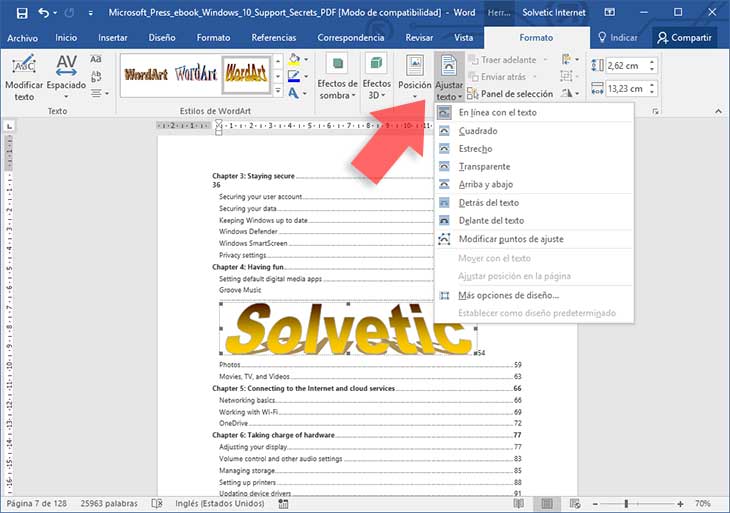This screenshot has height=513, width=730.
Task: Click the height field showing 2,62 cm
Action: 627,66
